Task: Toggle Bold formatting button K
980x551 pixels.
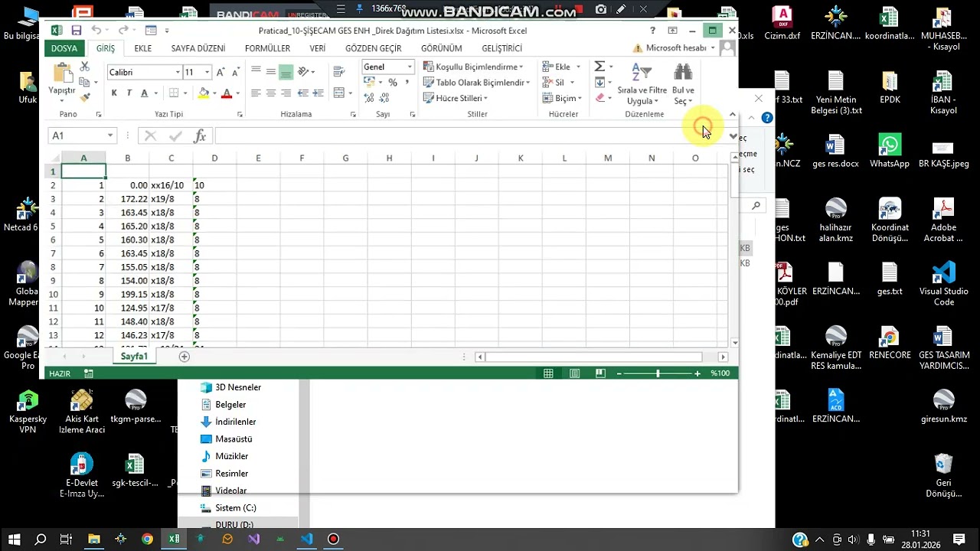Action: point(114,93)
